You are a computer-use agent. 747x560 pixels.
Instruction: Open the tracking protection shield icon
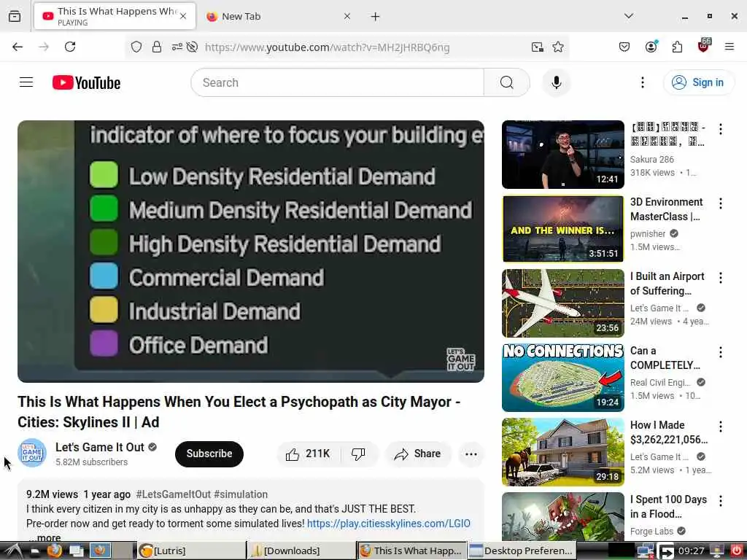(x=136, y=47)
